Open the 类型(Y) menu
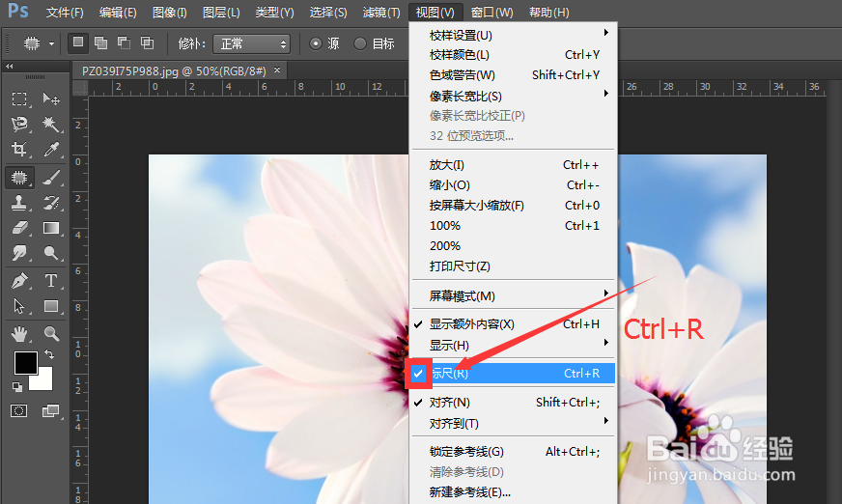Image resolution: width=842 pixels, height=504 pixels. coord(274,12)
